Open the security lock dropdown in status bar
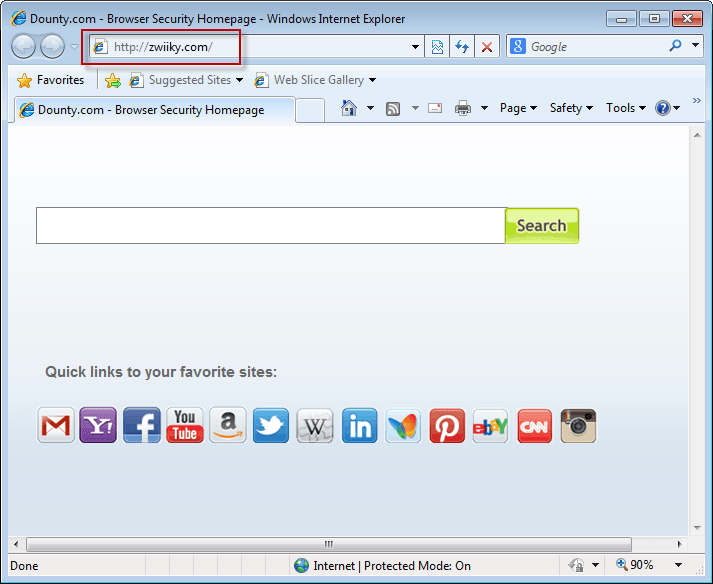 click(x=595, y=565)
